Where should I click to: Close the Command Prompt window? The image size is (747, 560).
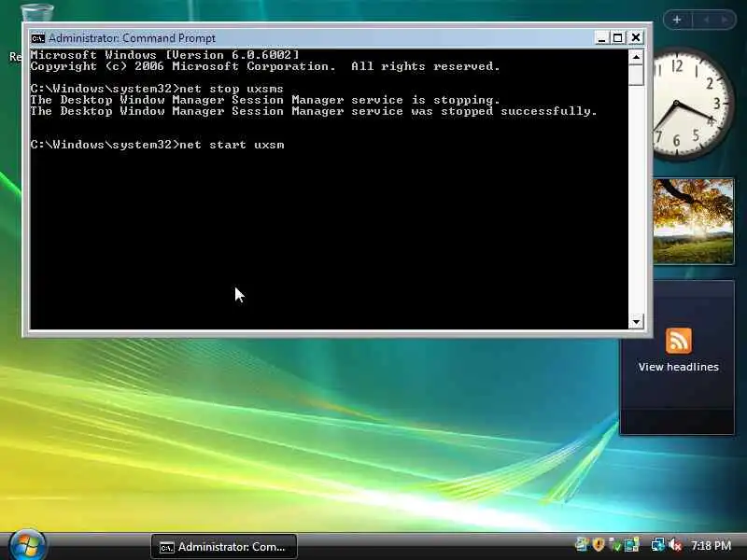pos(636,37)
